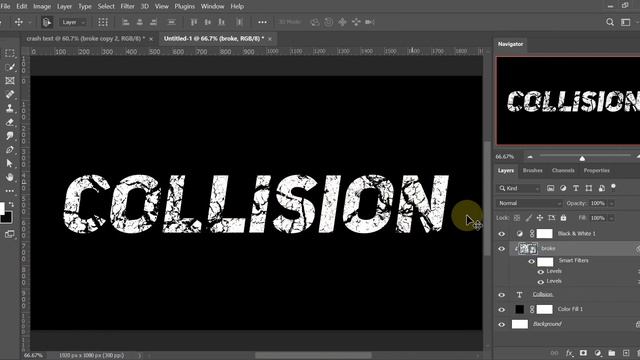Click the foreground/background color swatches
Viewport: 640px width, 360px height.
5,213
